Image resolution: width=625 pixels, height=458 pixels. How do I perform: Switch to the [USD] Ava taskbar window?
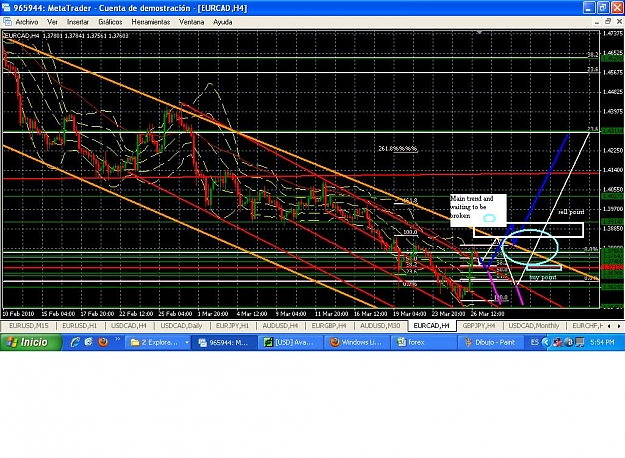click(x=290, y=342)
